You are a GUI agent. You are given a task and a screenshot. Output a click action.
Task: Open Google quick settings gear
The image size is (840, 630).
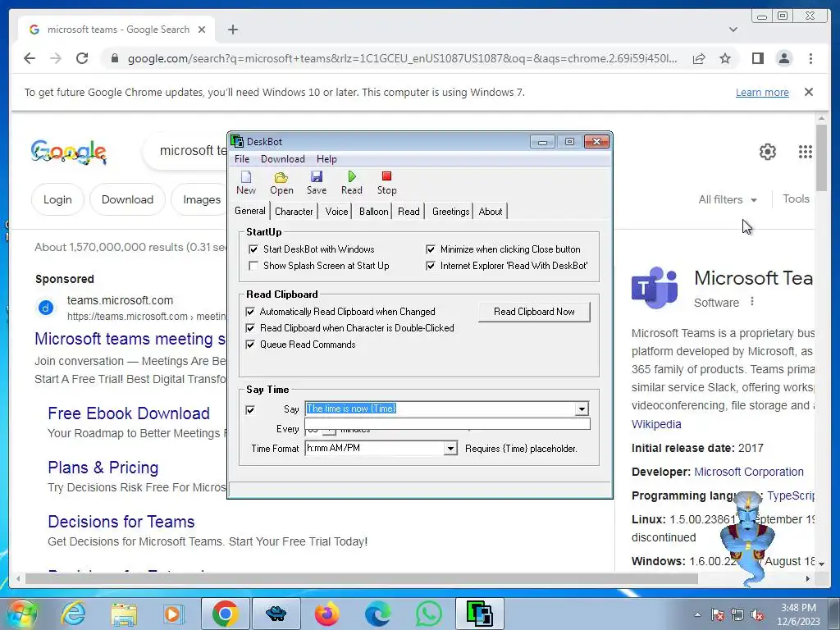click(768, 152)
